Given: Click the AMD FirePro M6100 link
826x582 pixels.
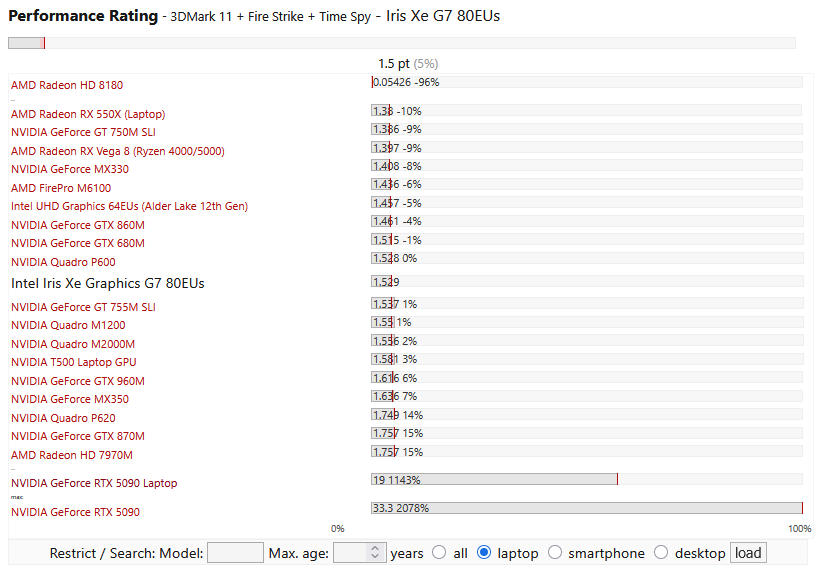Looking at the screenshot, I should [61, 188].
